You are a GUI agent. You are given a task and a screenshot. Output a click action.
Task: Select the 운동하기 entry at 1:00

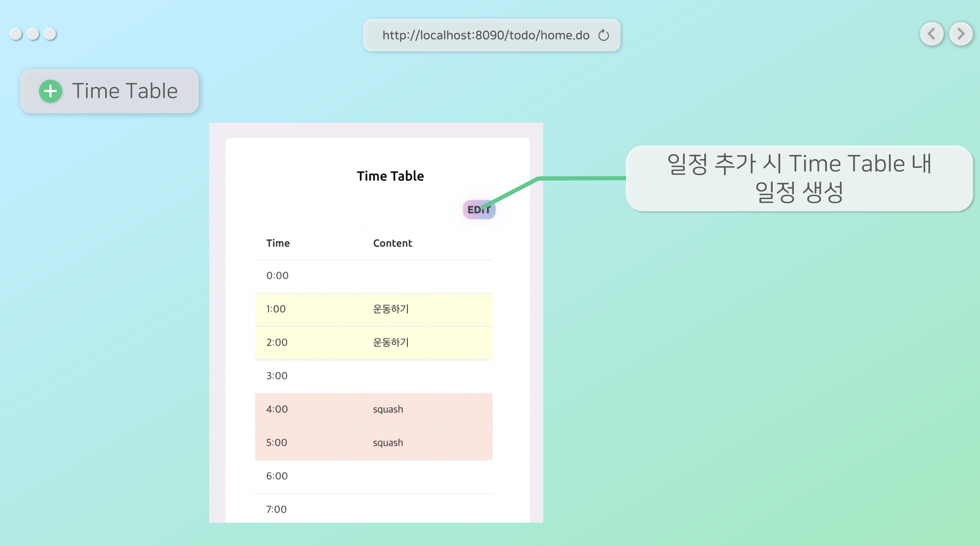391,310
